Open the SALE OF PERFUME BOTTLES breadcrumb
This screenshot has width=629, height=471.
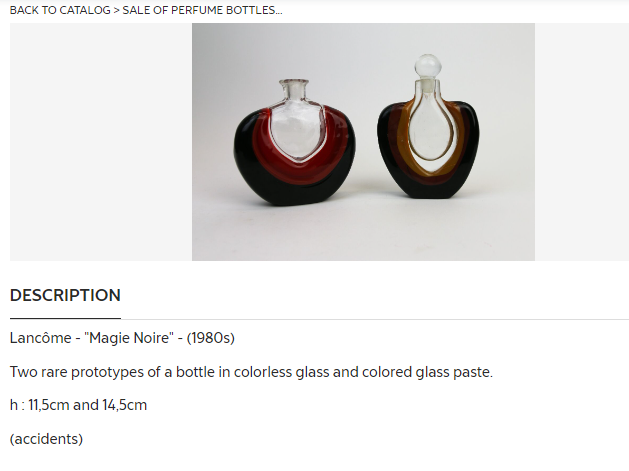(x=202, y=10)
